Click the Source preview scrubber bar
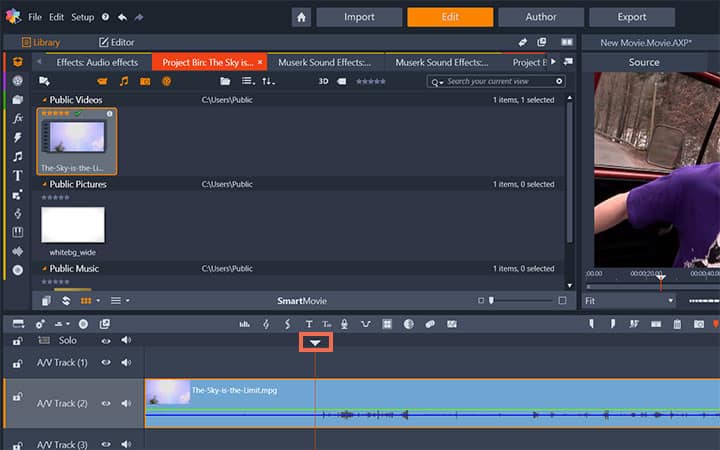Viewport: 720px width, 450px height. [652, 287]
